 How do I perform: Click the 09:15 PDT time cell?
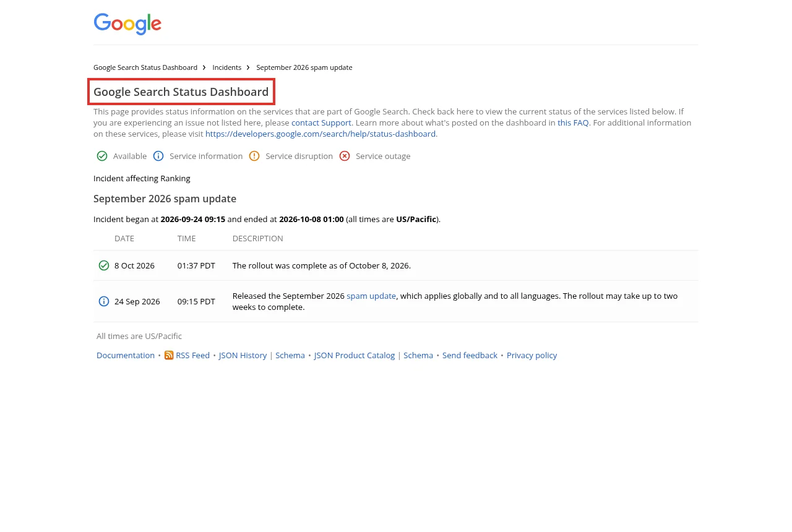click(196, 301)
